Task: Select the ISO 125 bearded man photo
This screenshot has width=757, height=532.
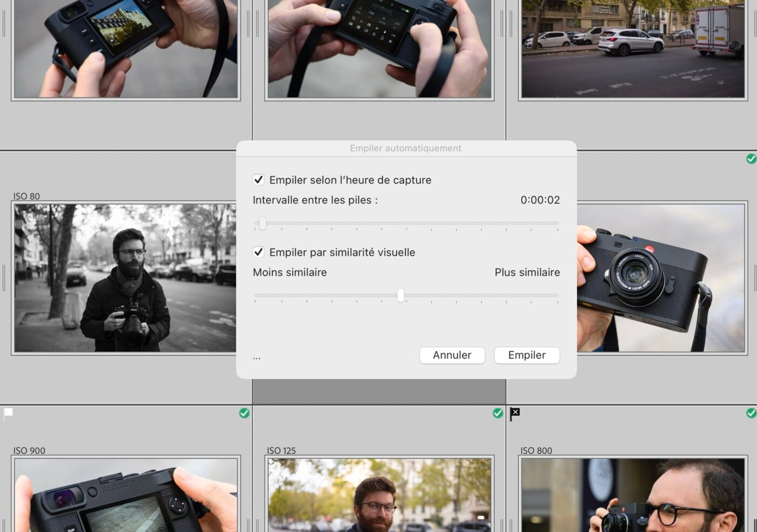Action: (378, 495)
